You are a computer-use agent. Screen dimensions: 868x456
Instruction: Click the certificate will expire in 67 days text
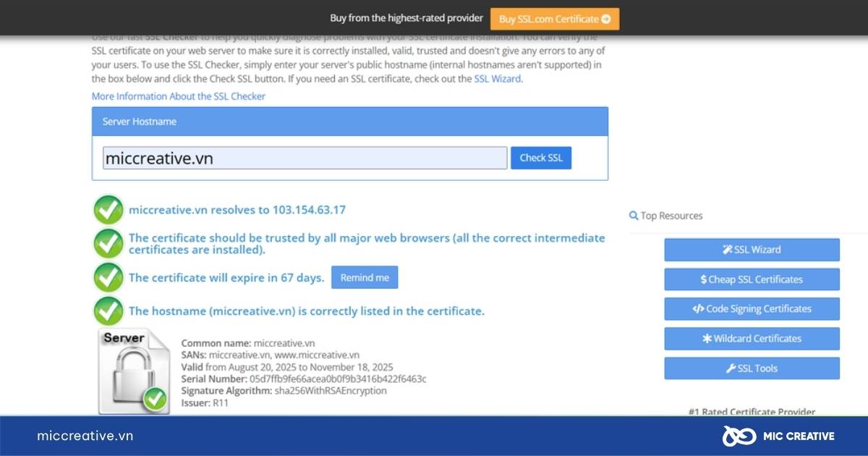coord(226,278)
